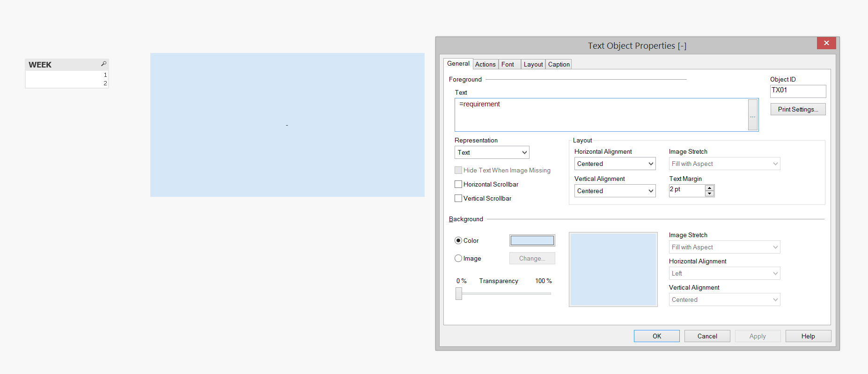Select value 1 in WEEK list box

(x=67, y=75)
